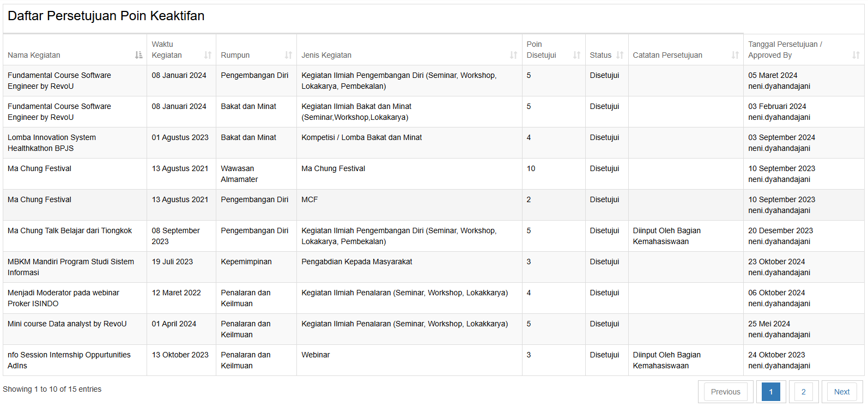Click approval date '23 Oktober 2024'
This screenshot has height=407, width=868.
(x=776, y=262)
